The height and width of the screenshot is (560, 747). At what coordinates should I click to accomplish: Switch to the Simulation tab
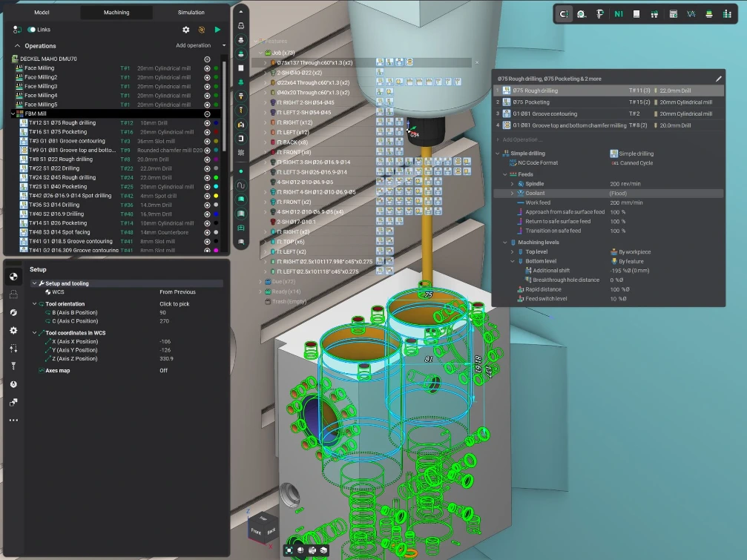[191, 12]
